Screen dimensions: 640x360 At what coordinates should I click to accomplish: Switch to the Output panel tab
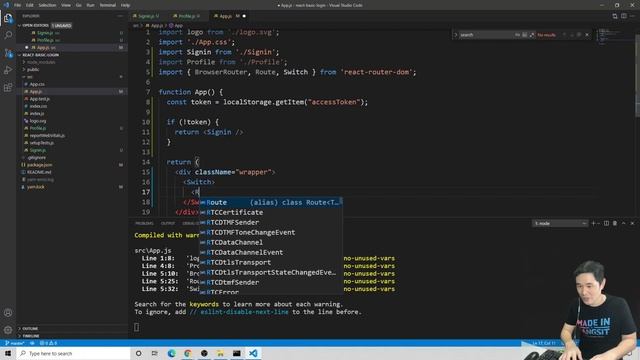[x=168, y=223]
